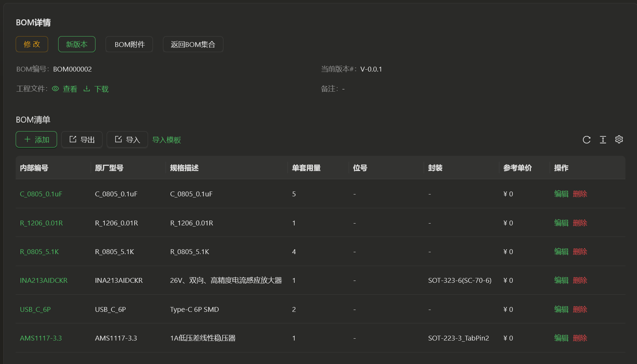Create a 新版本 of the BOM
This screenshot has height=364, width=637.
(77, 44)
